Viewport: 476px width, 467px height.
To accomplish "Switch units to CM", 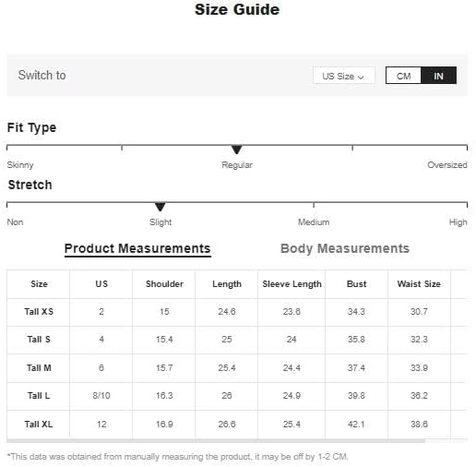I will pos(403,76).
